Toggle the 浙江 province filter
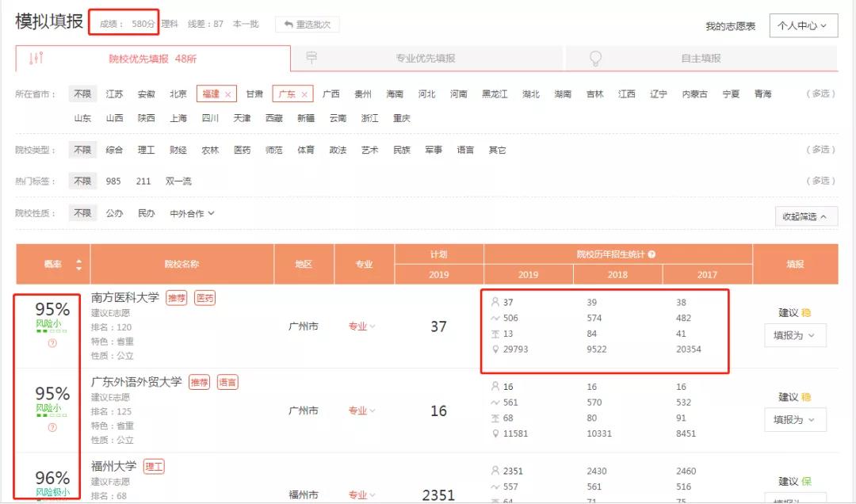 click(369, 118)
